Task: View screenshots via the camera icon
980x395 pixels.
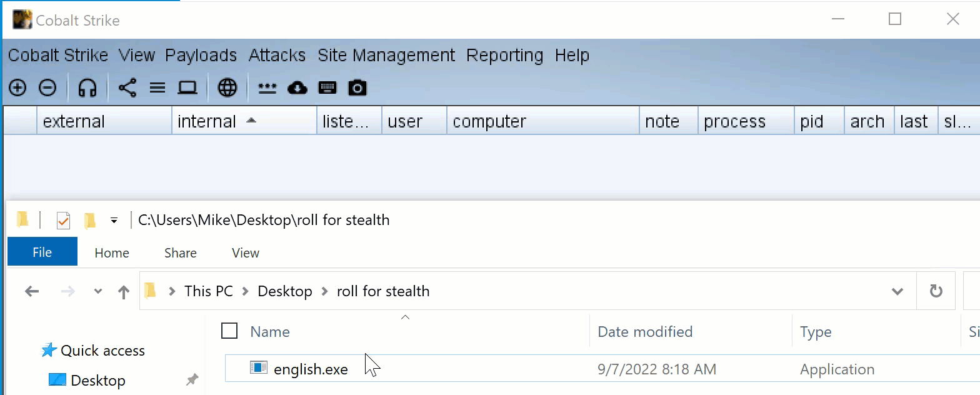Action: [357, 88]
